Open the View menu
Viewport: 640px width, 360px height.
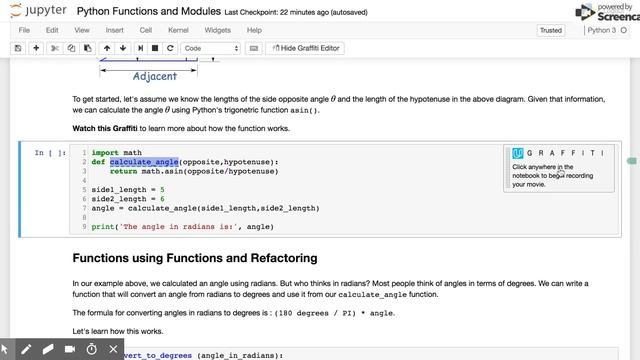click(82, 30)
